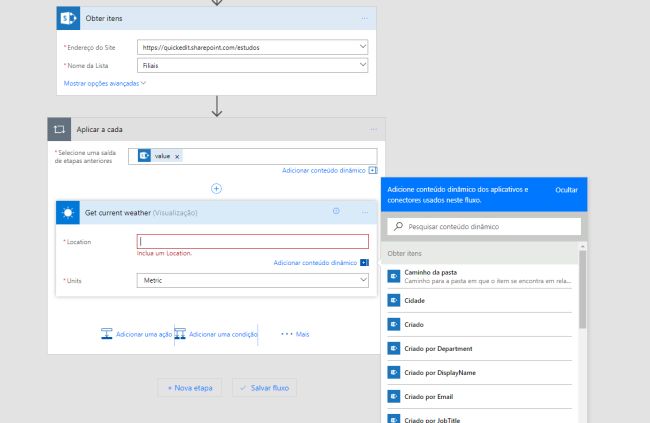Click the Aplicar a cada loop icon

point(59,129)
